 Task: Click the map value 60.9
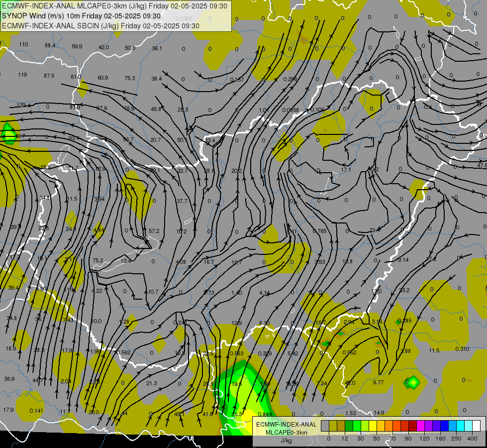(x=103, y=78)
